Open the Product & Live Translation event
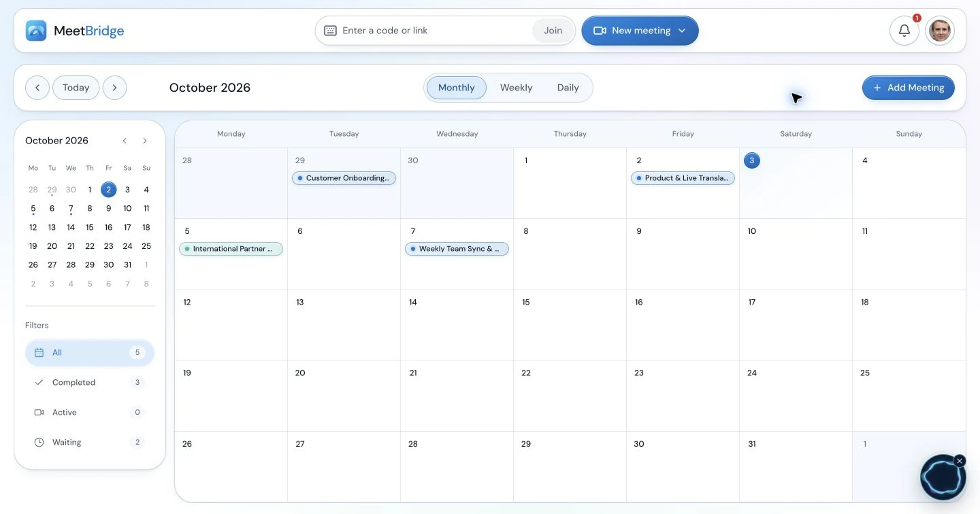Viewport: 980px width, 514px height. [x=683, y=178]
